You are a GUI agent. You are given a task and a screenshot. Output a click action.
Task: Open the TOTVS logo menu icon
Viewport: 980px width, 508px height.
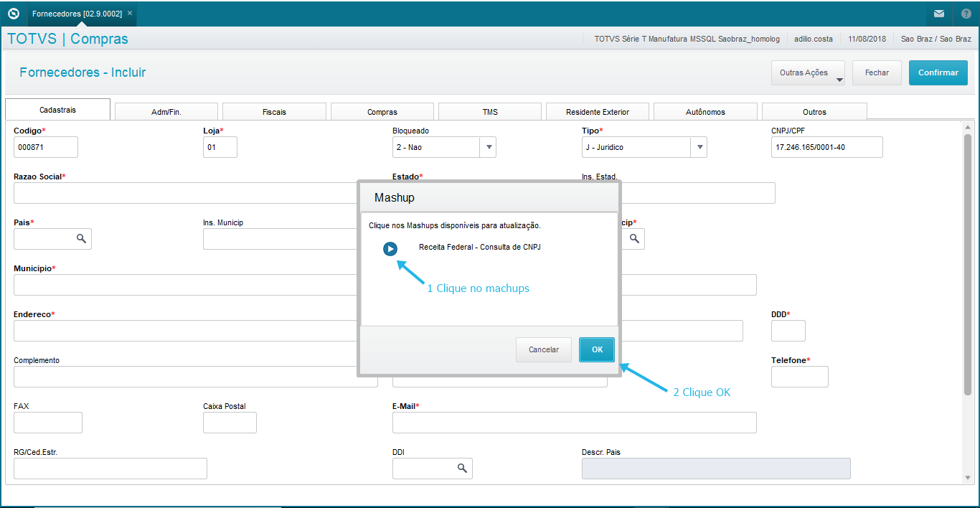13,13
